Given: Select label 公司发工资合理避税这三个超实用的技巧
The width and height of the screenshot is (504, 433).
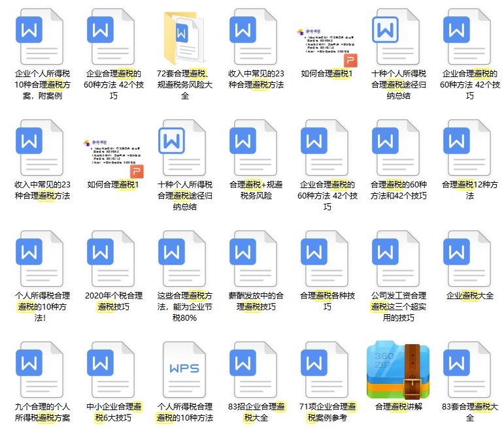Looking at the screenshot, I should coord(399,307).
